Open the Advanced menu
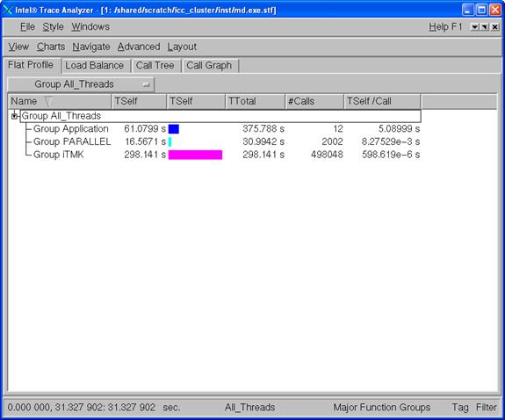The image size is (505, 420). point(139,47)
